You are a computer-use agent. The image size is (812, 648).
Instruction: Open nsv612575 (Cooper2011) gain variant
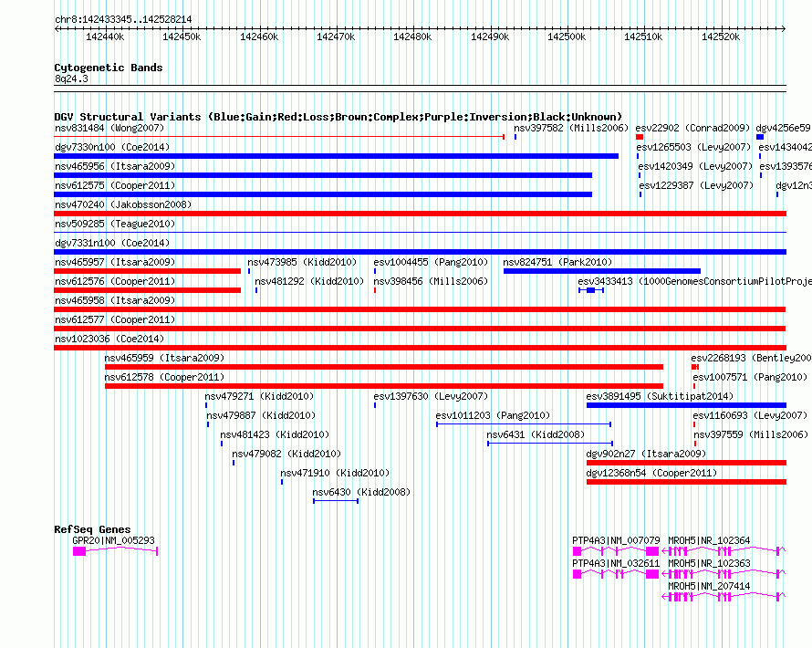click(x=323, y=194)
